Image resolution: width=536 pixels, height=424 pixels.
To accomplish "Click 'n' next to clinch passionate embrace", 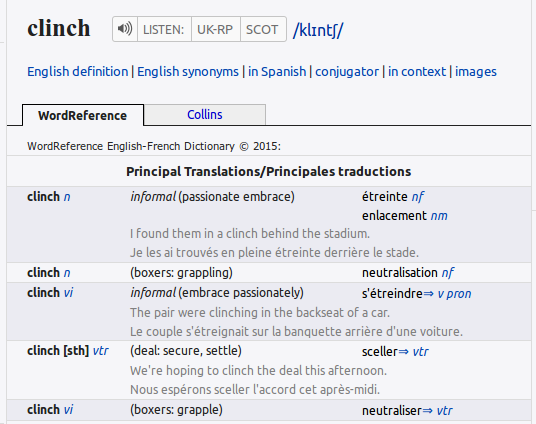I will 67,197.
